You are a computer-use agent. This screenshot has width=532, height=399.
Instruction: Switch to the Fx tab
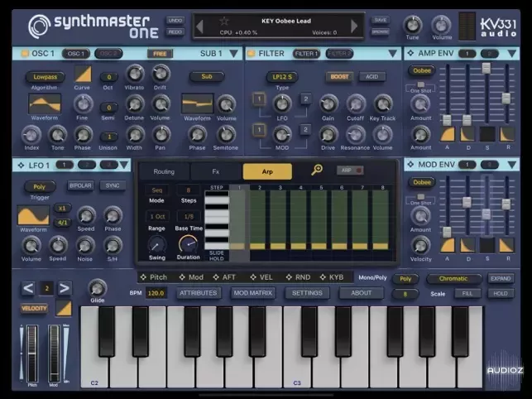[x=215, y=171]
